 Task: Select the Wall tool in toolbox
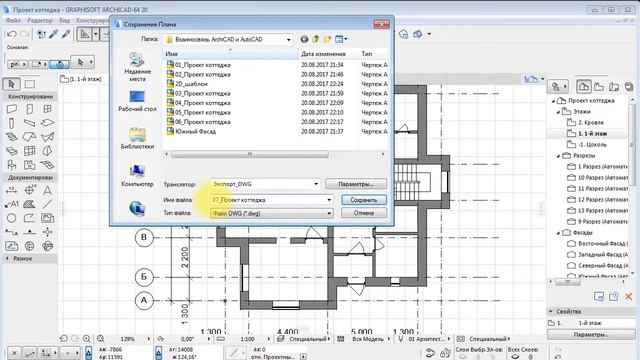(11, 109)
